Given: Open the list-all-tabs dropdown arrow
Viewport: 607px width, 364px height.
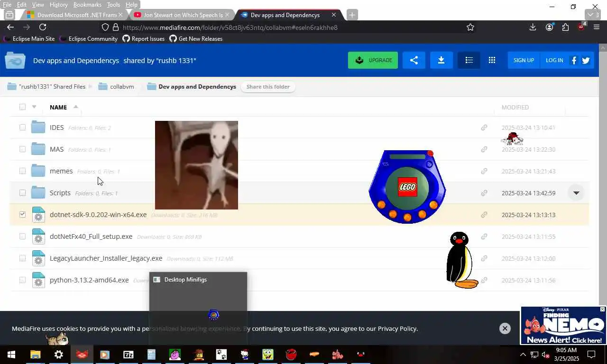Looking at the screenshot, I should pos(594,15).
